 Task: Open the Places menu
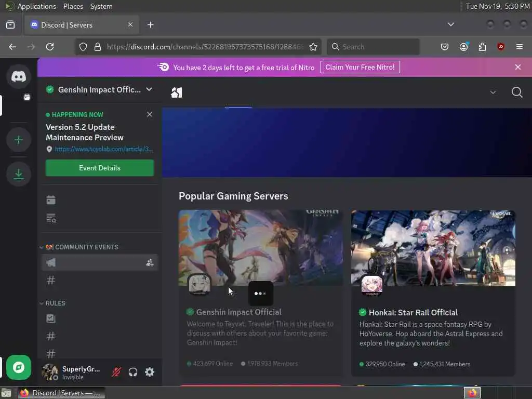point(73,6)
